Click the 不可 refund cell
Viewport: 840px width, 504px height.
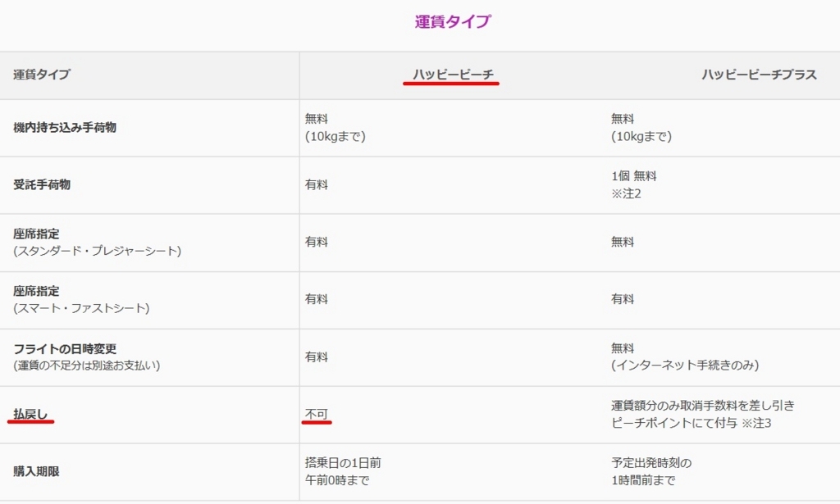tap(316, 414)
